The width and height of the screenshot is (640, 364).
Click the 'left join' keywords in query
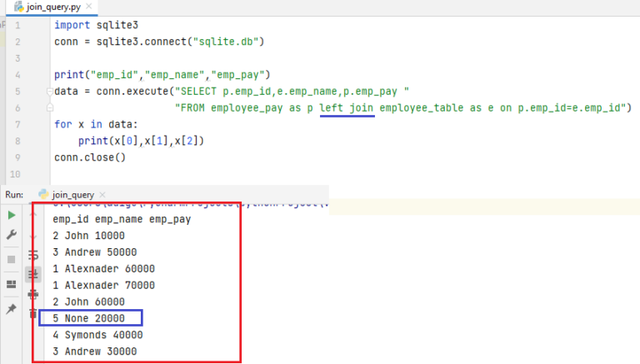click(x=346, y=107)
